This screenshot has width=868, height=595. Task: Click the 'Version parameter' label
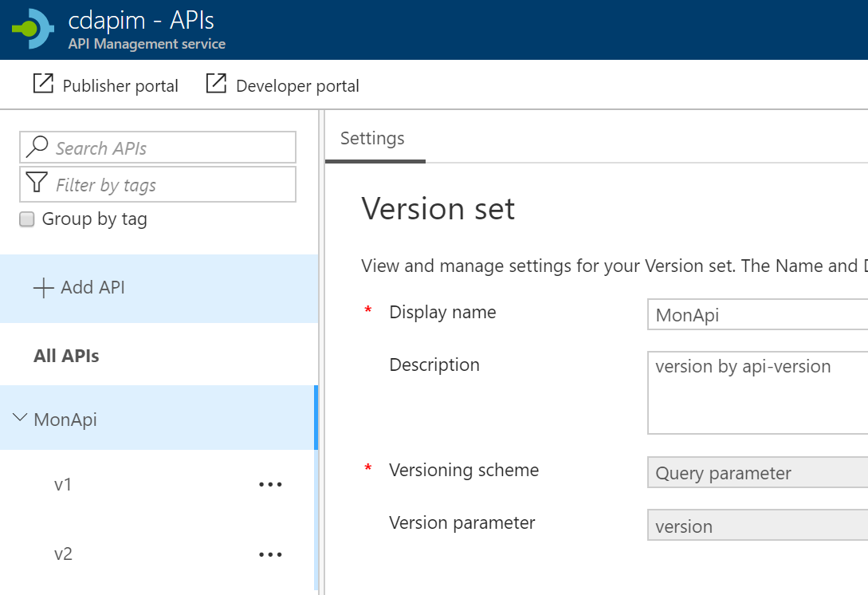[462, 522]
